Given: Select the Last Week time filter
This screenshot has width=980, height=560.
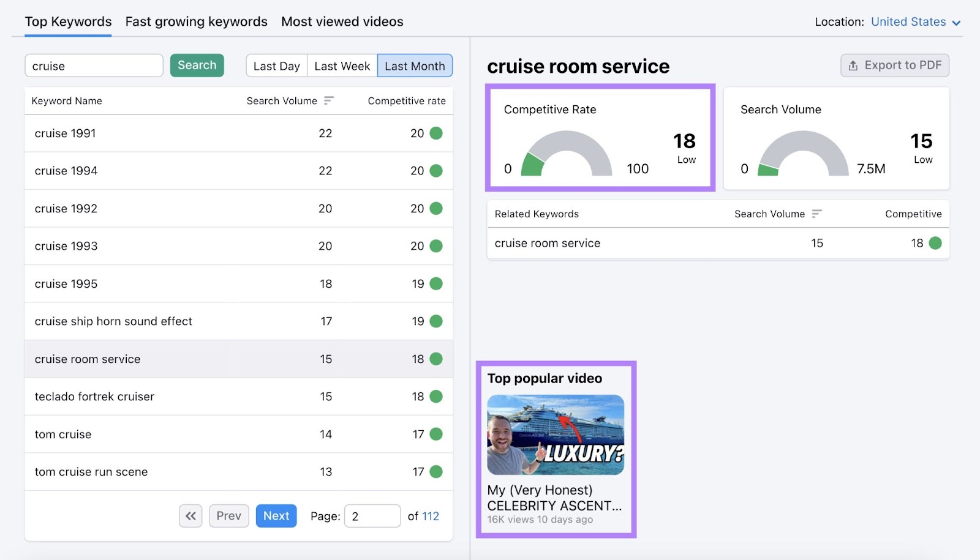Looking at the screenshot, I should click(x=341, y=65).
